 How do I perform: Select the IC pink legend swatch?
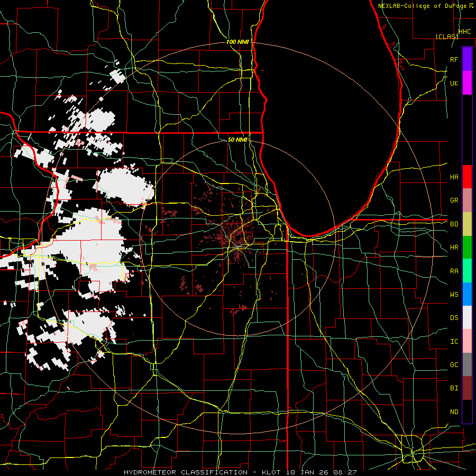click(x=467, y=341)
